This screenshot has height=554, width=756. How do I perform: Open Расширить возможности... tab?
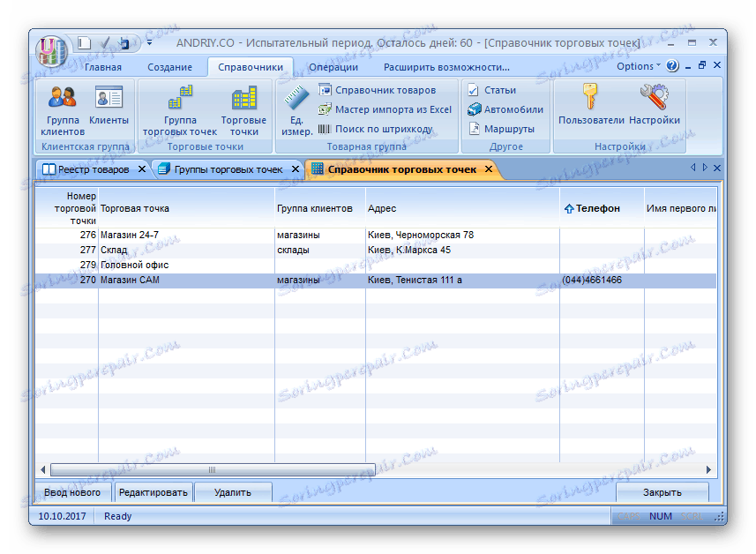pos(446,67)
